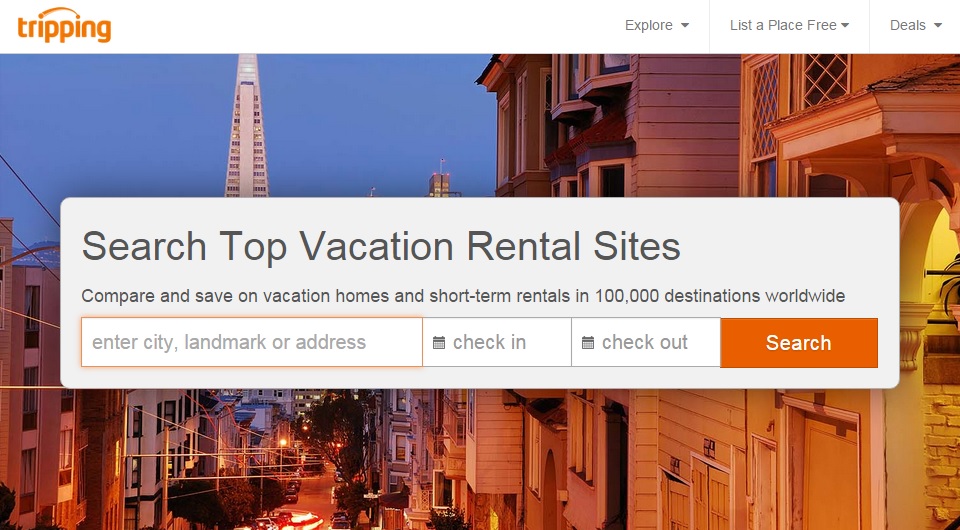Image resolution: width=960 pixels, height=530 pixels.
Task: Select the check in date field
Action: point(497,342)
